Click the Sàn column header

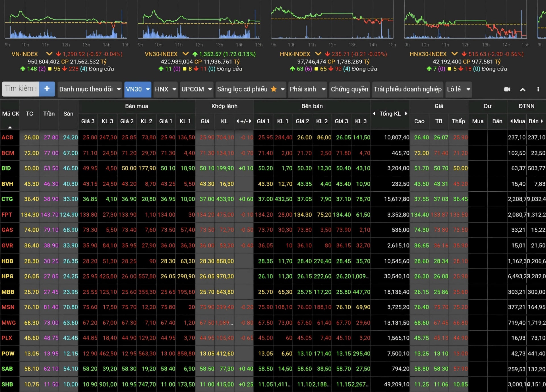69,114
